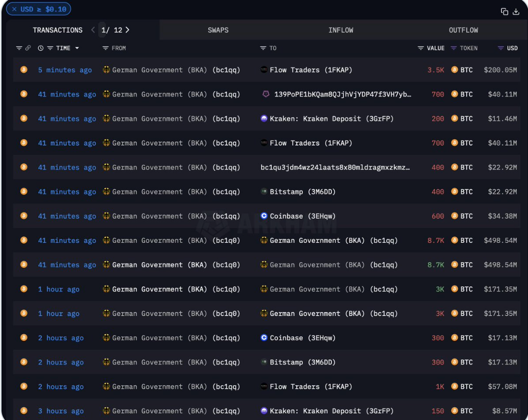Open Bitstamp (3M6DD) receiving 300 BTC

coord(303,362)
